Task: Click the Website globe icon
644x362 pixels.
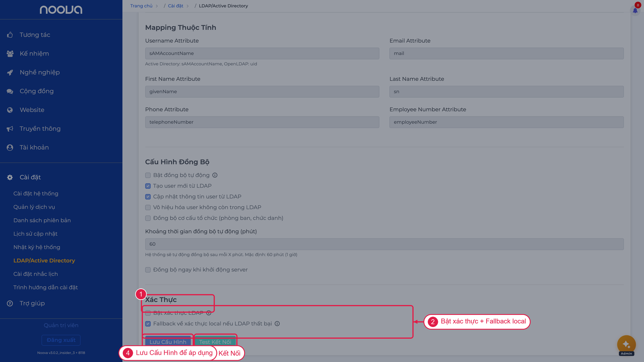Action: (10, 110)
